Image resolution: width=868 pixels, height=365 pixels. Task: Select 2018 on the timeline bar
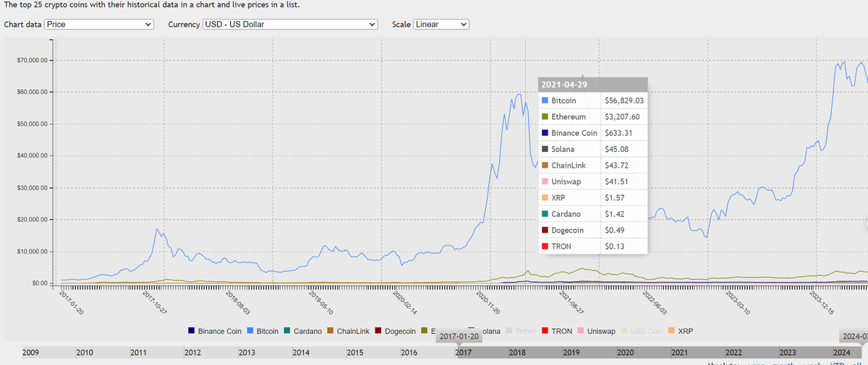pos(517,352)
